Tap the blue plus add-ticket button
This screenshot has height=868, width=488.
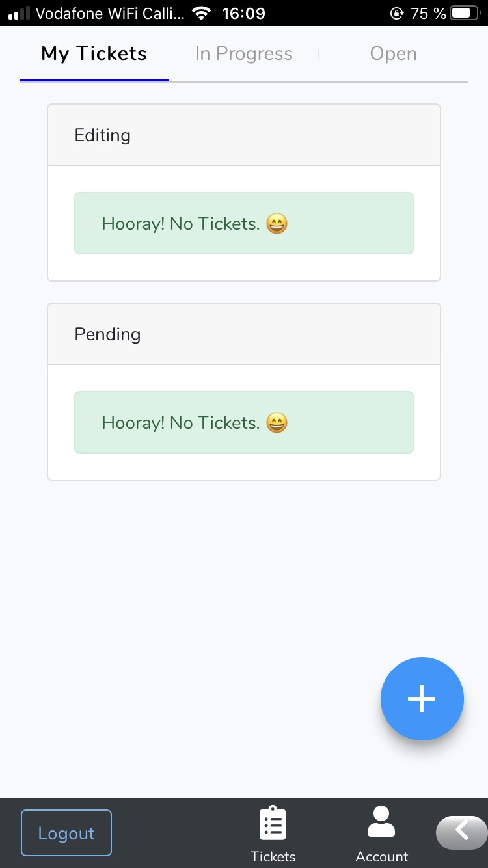(422, 698)
